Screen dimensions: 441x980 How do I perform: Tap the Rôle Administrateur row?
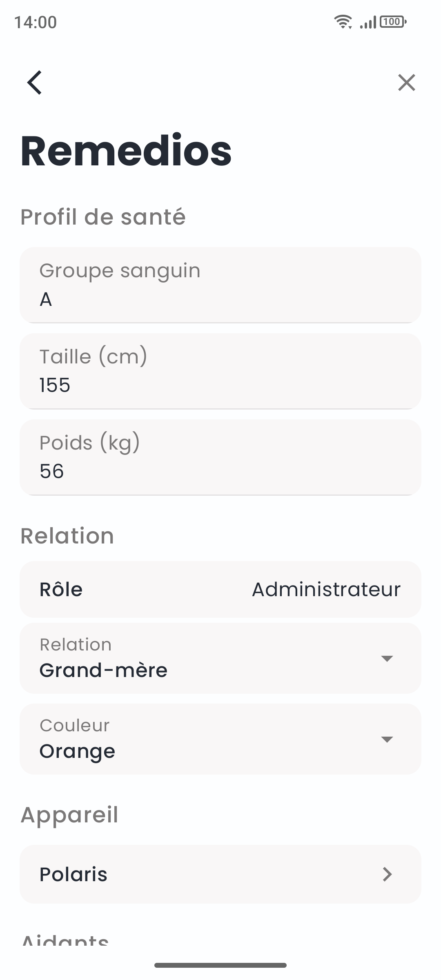point(220,589)
